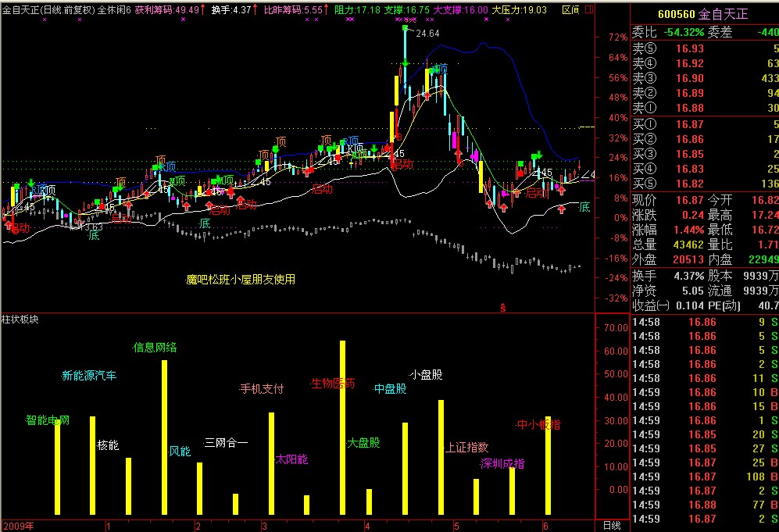Select the 中小板指 index label
779x532 pixels.
pyautogui.click(x=538, y=425)
